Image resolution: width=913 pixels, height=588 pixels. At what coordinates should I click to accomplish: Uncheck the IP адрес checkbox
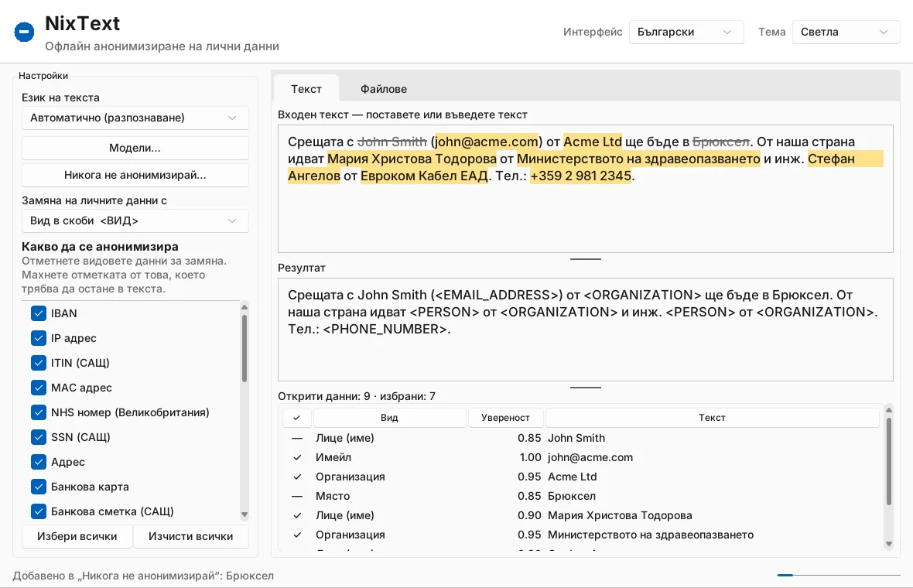[39, 338]
